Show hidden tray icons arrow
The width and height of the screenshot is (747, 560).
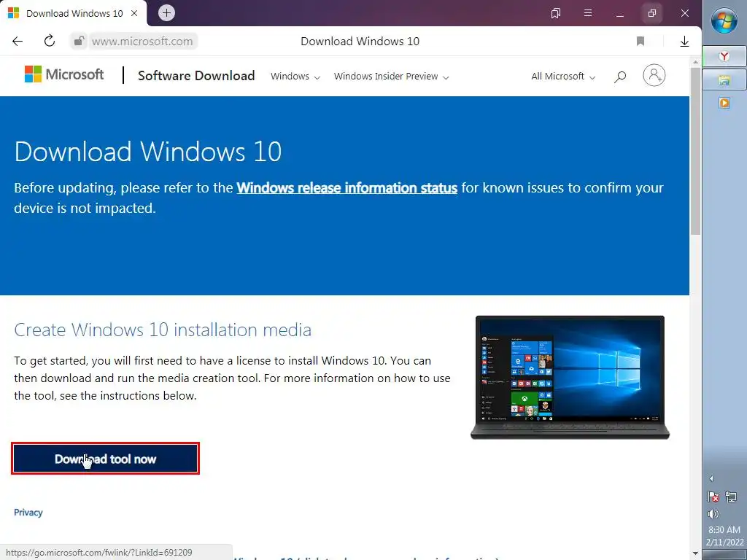coord(711,478)
